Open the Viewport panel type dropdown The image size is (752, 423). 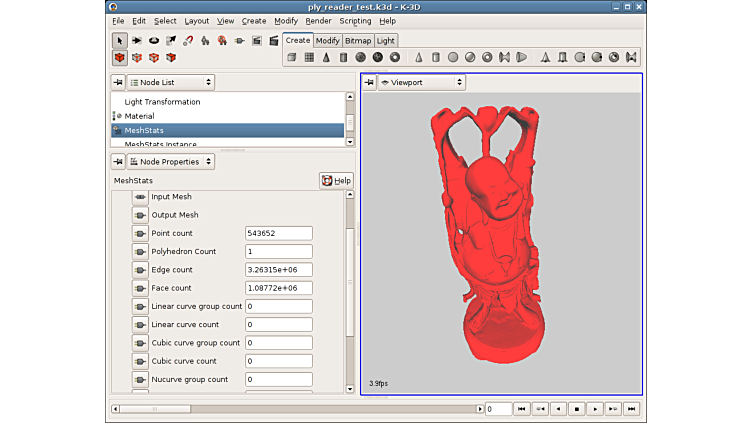(422, 82)
